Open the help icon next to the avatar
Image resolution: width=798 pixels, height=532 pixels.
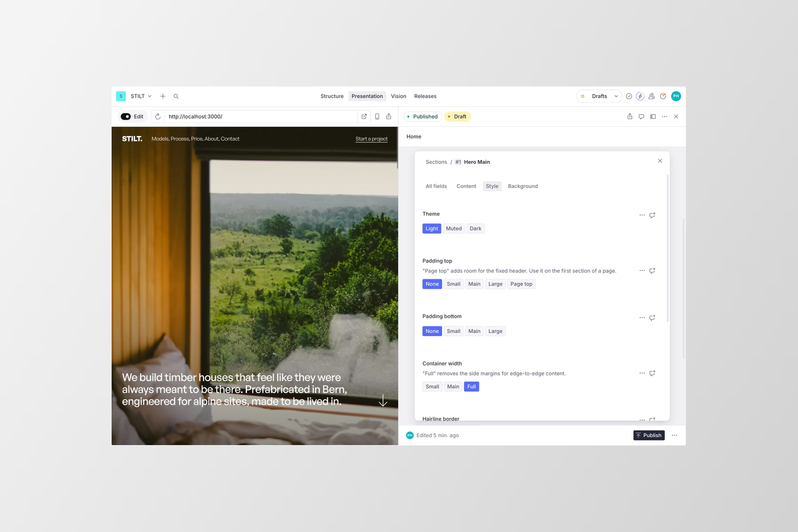coord(663,96)
